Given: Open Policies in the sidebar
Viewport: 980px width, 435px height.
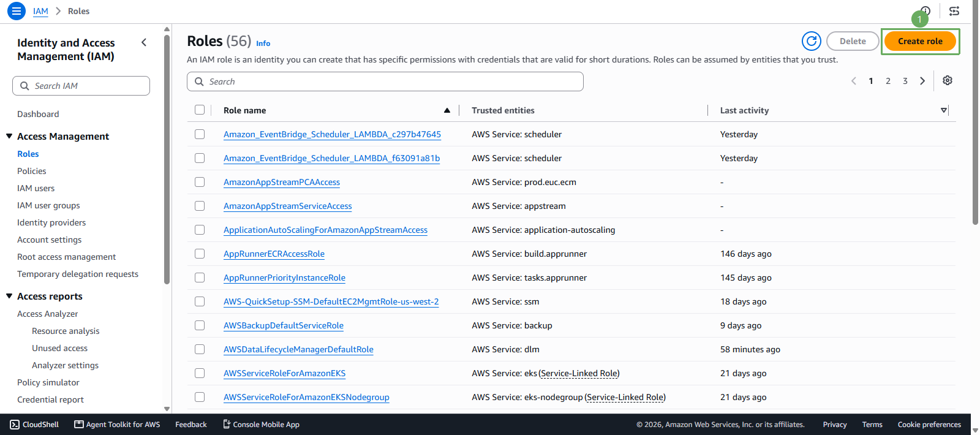Looking at the screenshot, I should click(32, 171).
